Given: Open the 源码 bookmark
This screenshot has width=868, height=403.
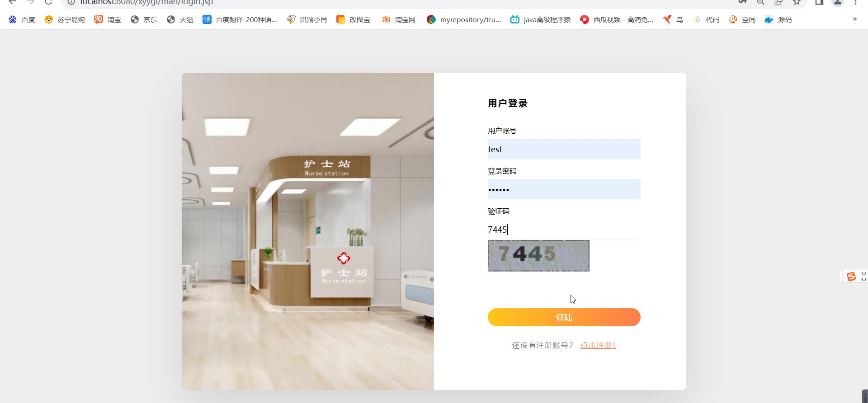Looking at the screenshot, I should (778, 20).
